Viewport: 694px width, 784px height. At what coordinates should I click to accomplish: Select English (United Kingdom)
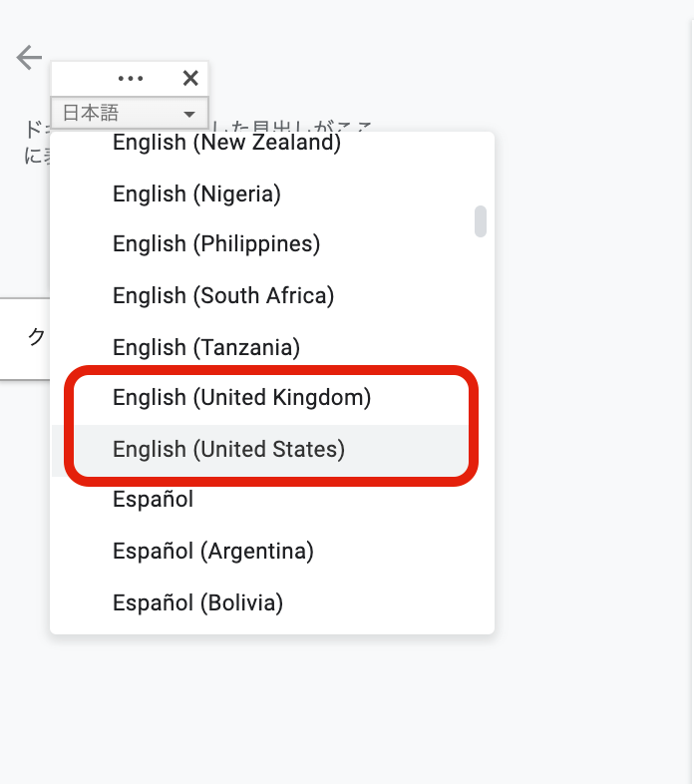241,398
